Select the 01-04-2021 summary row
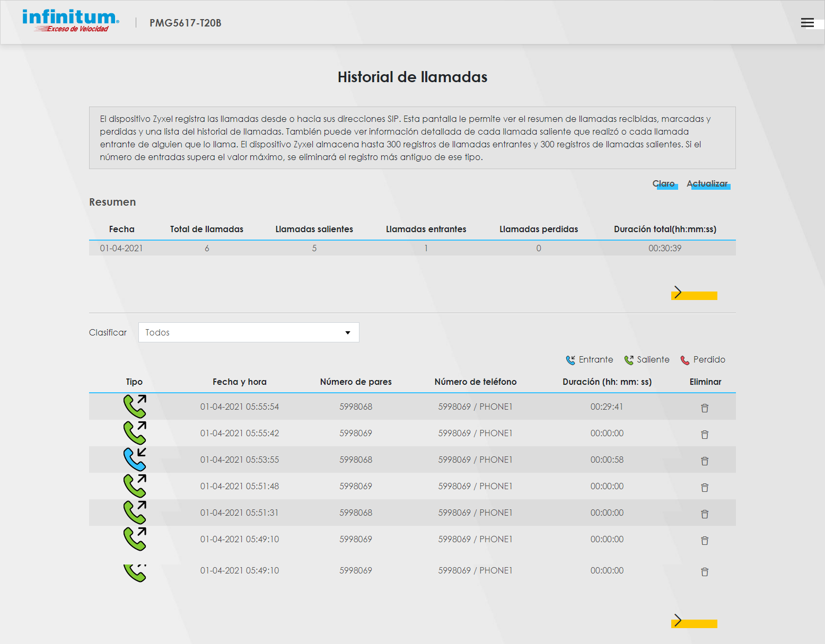 point(412,248)
